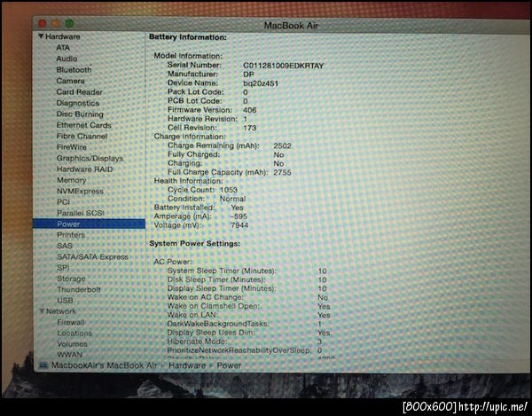Open the Graphics/Displays entry
Screen dimensions: 532x416
90,158
